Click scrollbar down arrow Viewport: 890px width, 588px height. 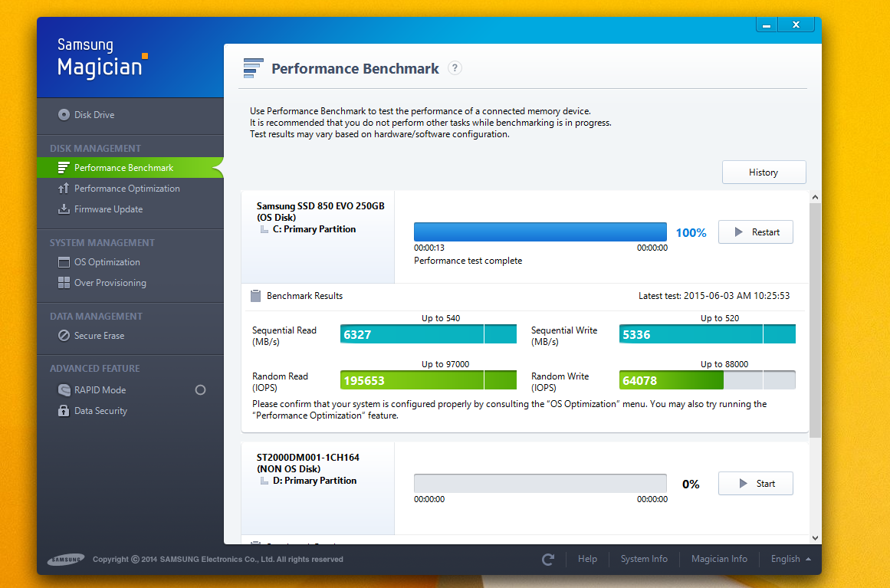click(815, 538)
